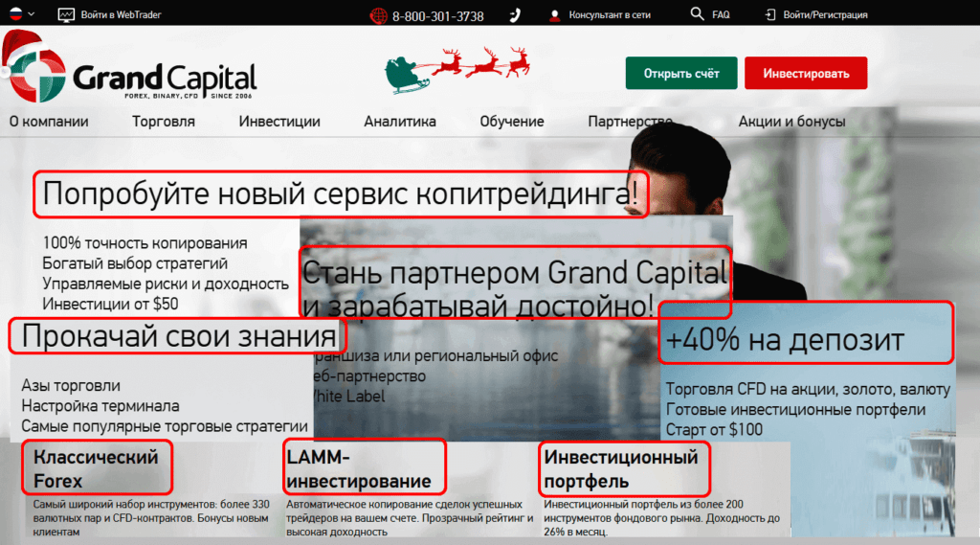980x545 pixels.
Task: Open the Партнерство menu
Action: coord(630,122)
